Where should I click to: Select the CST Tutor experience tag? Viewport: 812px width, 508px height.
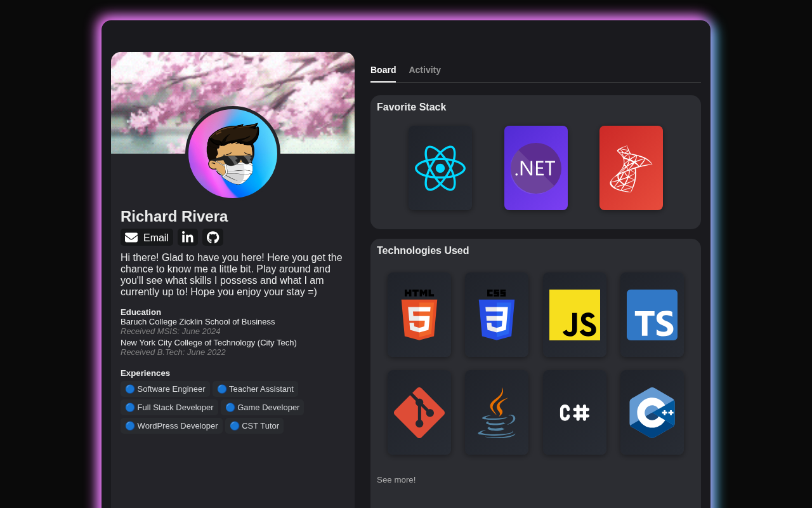[254, 425]
